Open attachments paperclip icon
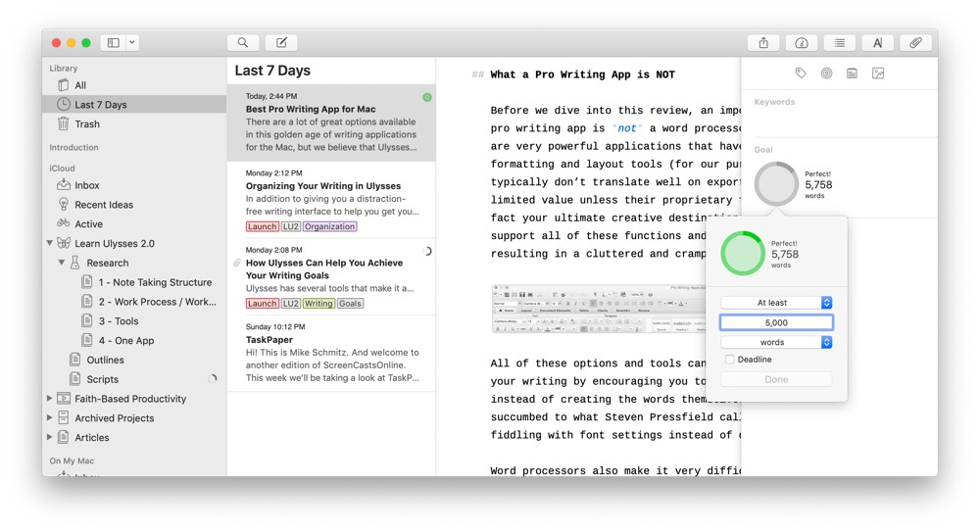 pos(915,42)
